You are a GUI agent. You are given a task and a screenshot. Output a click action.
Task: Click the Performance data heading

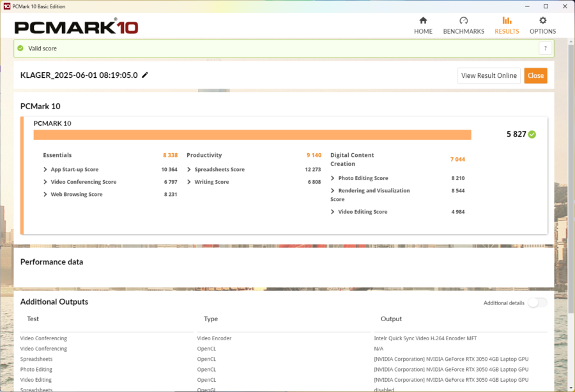tap(52, 262)
